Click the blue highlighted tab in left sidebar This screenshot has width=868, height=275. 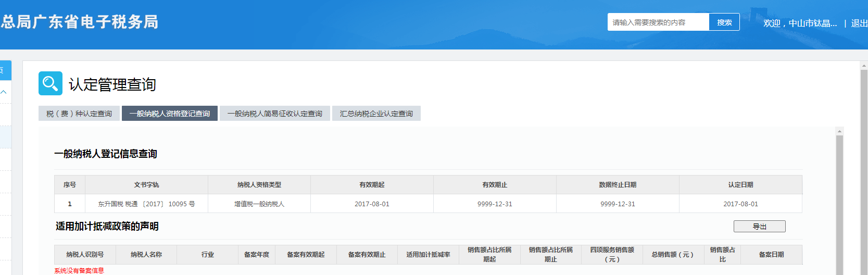5,70
